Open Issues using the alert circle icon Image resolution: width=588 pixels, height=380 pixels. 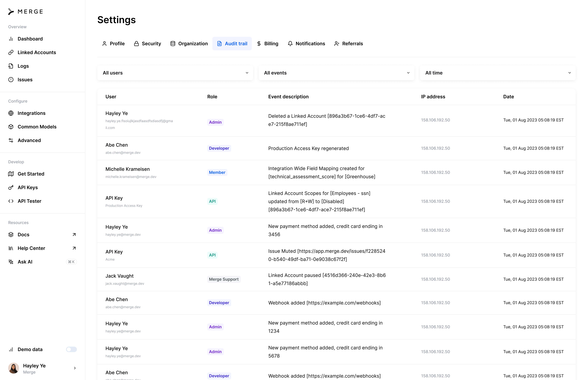11,79
